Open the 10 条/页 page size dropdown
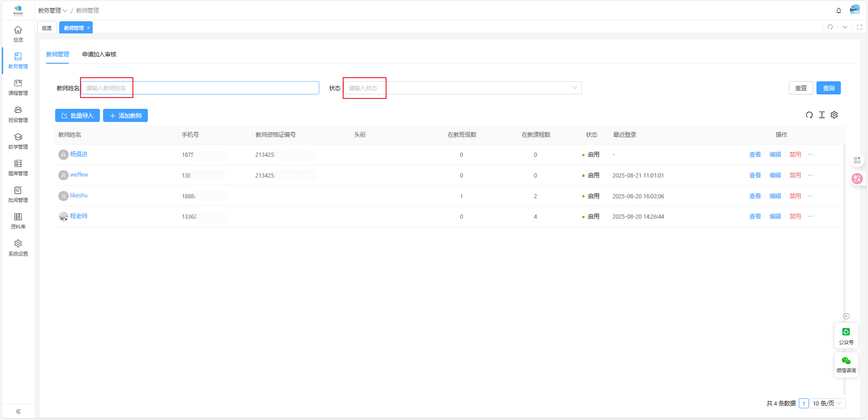The image size is (868, 420). click(x=827, y=403)
